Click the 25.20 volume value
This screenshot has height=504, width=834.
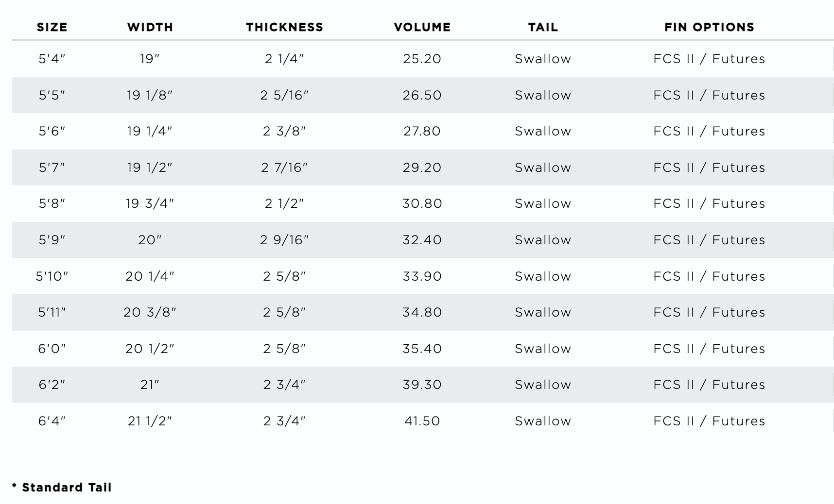click(422, 59)
